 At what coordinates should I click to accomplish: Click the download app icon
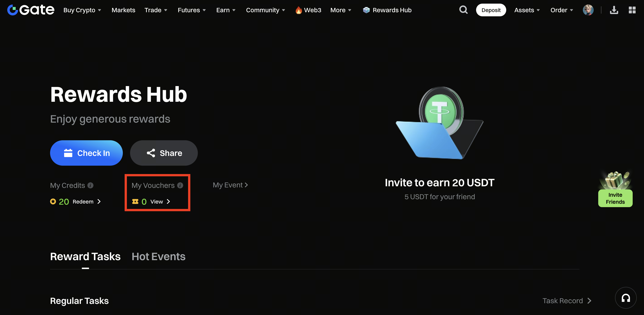tap(614, 10)
